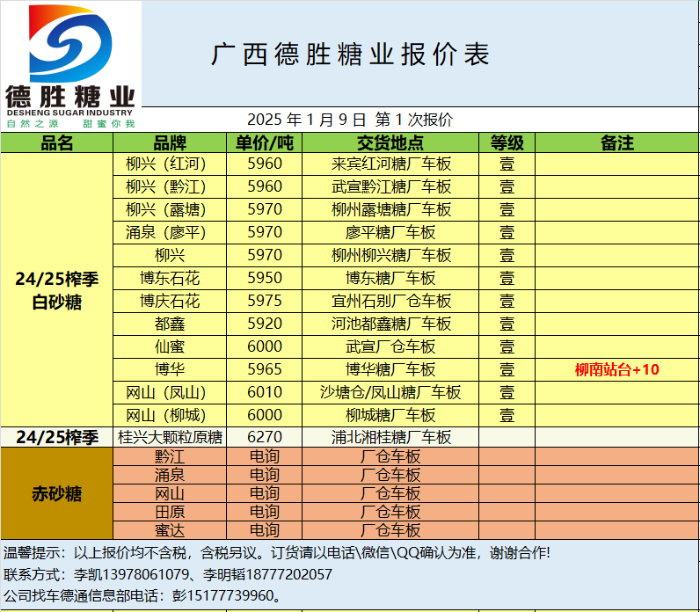700x612 pixels.
Task: Select the 浦北湘桂糖厂车板 delivery cell
Action: (x=390, y=437)
